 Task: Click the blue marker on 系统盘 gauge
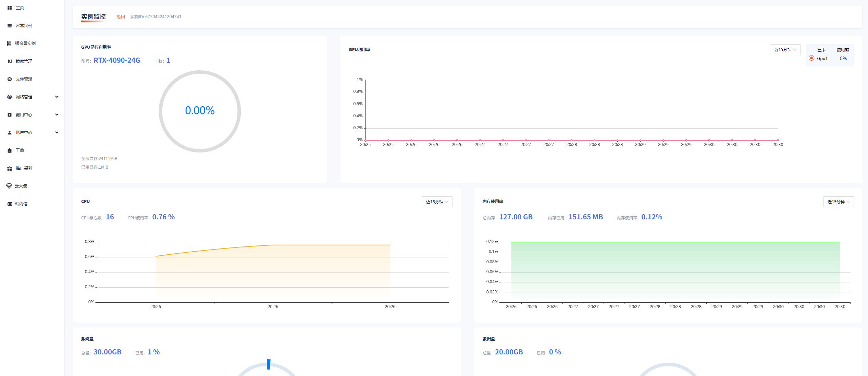tap(269, 364)
